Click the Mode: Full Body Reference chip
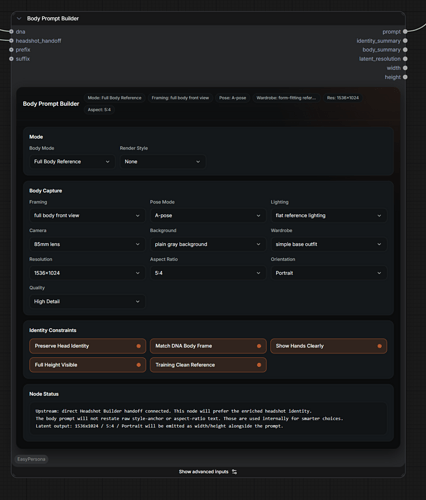Viewport: 426px width, 500px height. [x=115, y=98]
